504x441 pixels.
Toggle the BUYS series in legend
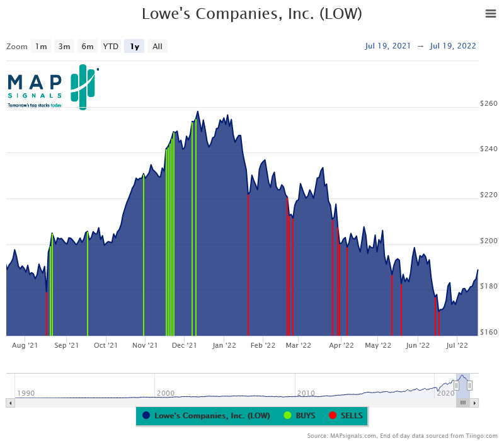tap(300, 416)
